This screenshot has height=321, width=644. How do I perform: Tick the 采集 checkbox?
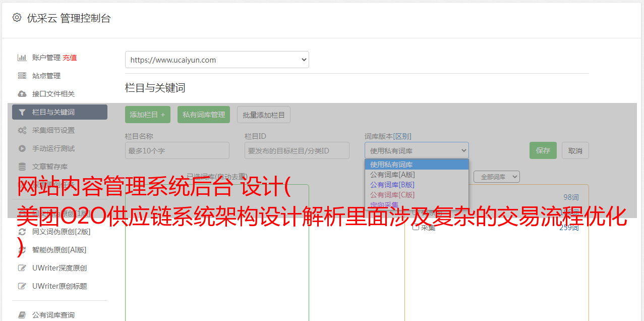coord(416,228)
